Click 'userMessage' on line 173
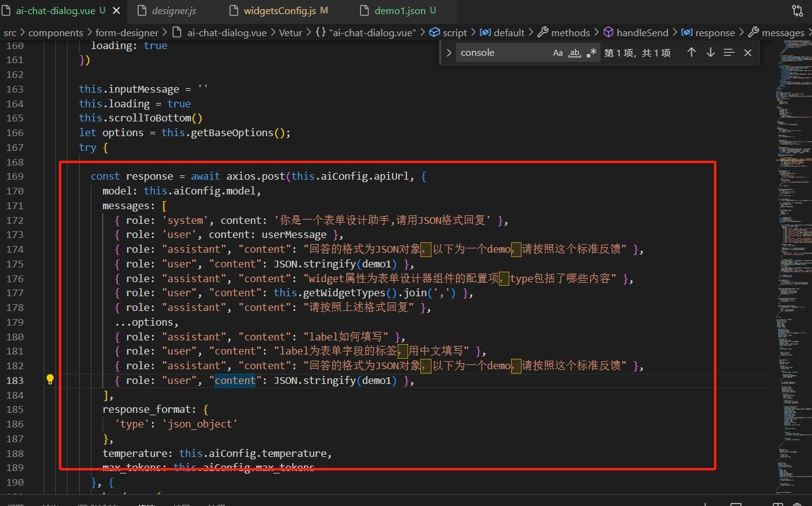This screenshot has height=506, width=812. [294, 234]
